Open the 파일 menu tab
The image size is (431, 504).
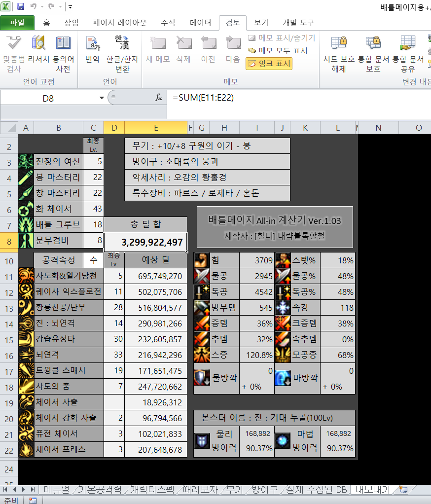tap(17, 23)
